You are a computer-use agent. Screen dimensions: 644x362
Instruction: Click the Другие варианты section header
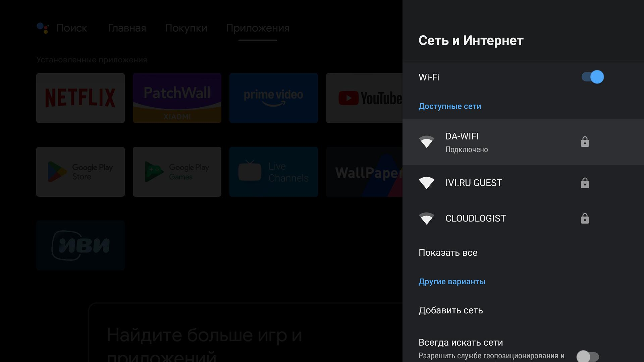click(x=452, y=282)
